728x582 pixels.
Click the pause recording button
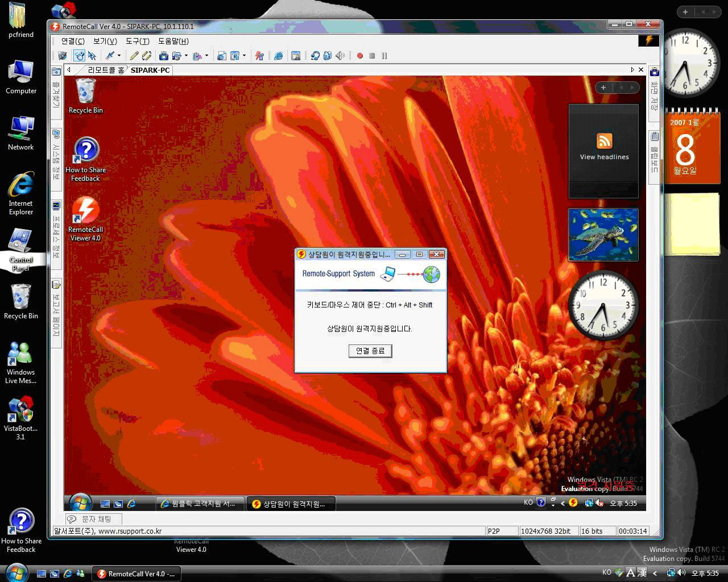(x=384, y=56)
